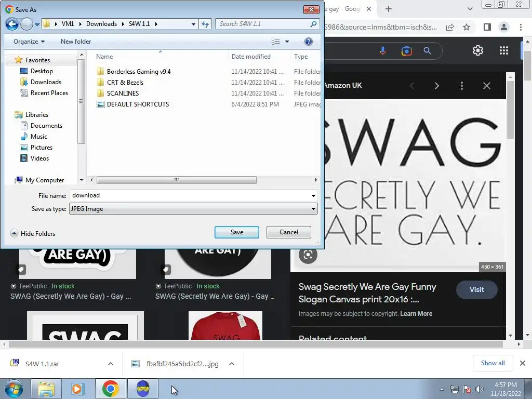Click VM1 in the address breadcrumb
This screenshot has height=399, width=532.
pos(68,24)
